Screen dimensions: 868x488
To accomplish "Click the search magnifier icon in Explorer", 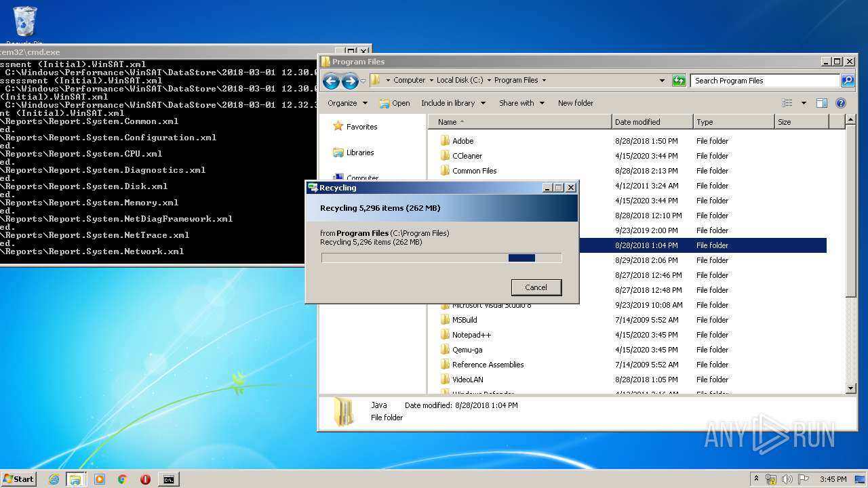I will (x=848, y=81).
